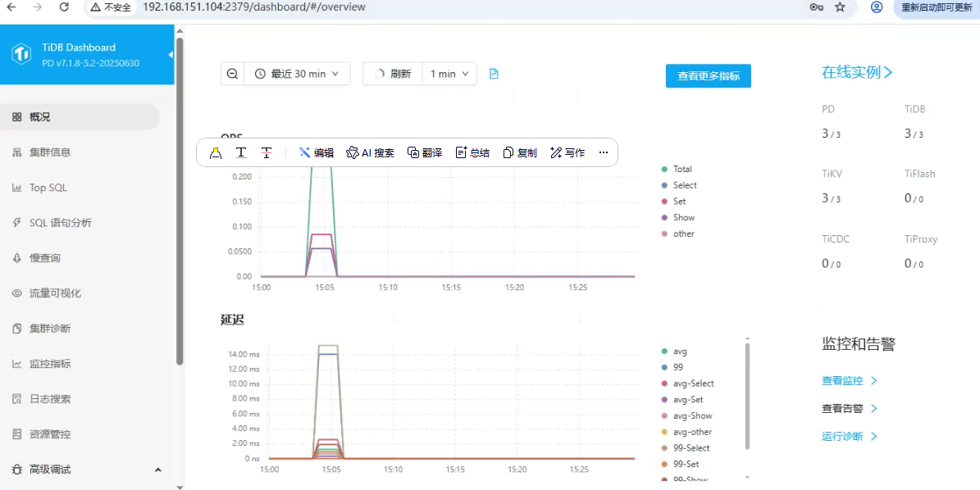Viewport: 980px width, 490px height.
Task: Reload the page with refresh icon
Action: (64, 7)
